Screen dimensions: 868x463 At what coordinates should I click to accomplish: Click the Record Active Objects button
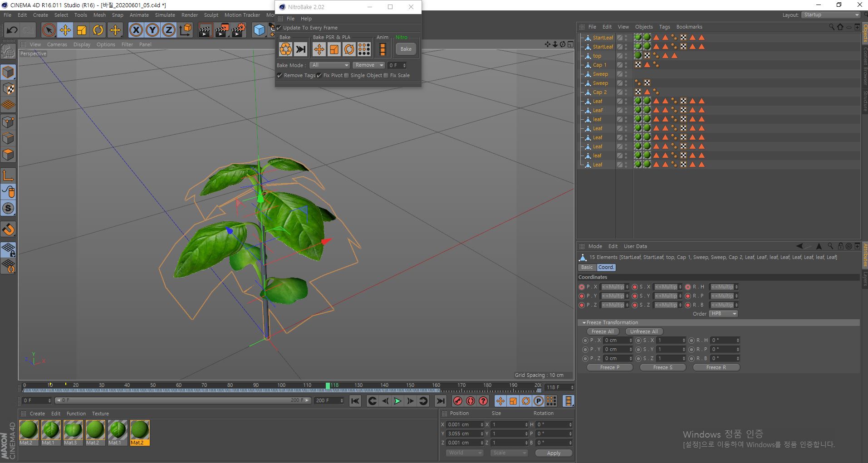click(x=458, y=401)
